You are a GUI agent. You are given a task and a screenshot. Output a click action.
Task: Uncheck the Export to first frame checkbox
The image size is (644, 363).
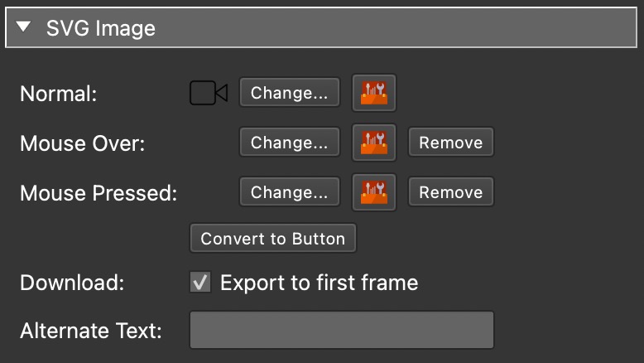coord(200,283)
